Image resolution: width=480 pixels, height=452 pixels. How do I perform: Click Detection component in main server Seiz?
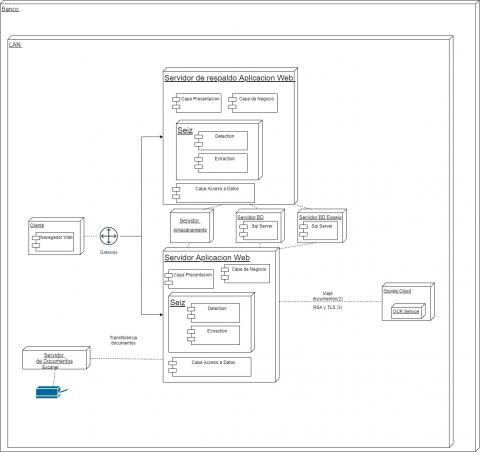pyautogui.click(x=213, y=313)
